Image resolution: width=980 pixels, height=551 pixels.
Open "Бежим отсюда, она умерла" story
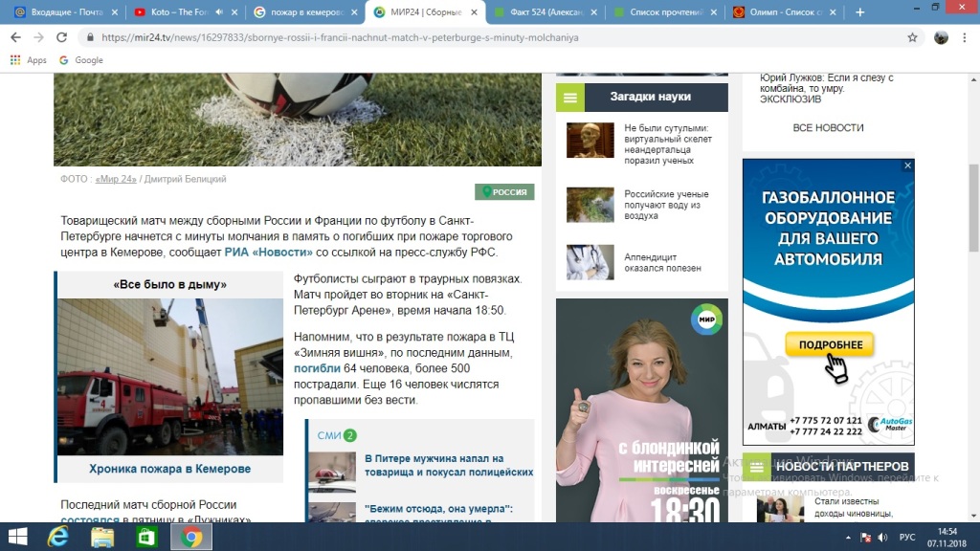tap(438, 514)
